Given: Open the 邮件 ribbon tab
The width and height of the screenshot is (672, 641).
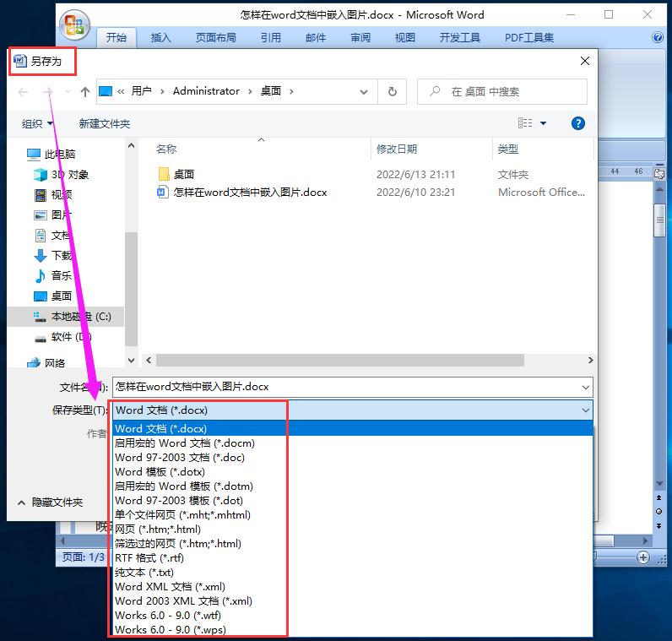Looking at the screenshot, I should 316,38.
